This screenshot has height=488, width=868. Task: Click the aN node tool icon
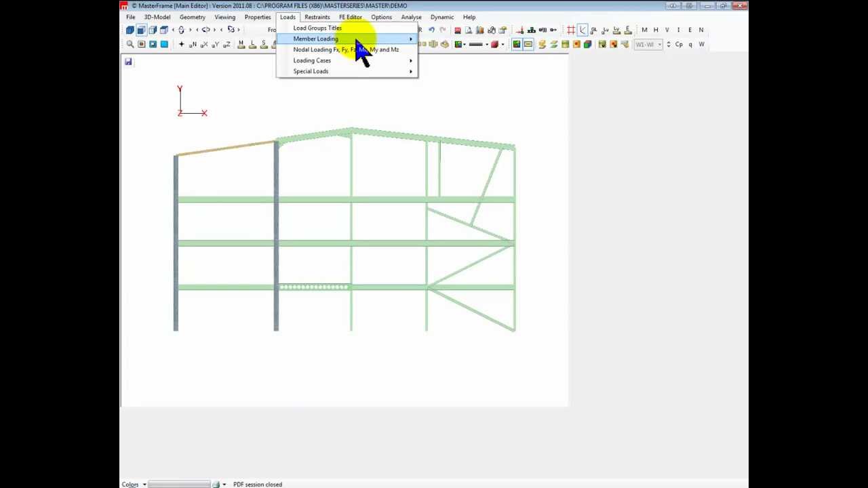tap(193, 44)
